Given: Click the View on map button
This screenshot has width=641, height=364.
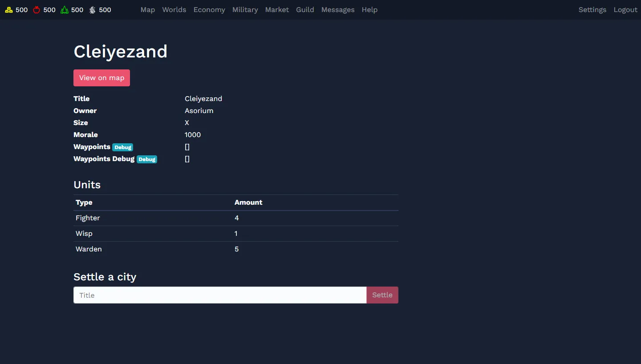Looking at the screenshot, I should pyautogui.click(x=101, y=78).
